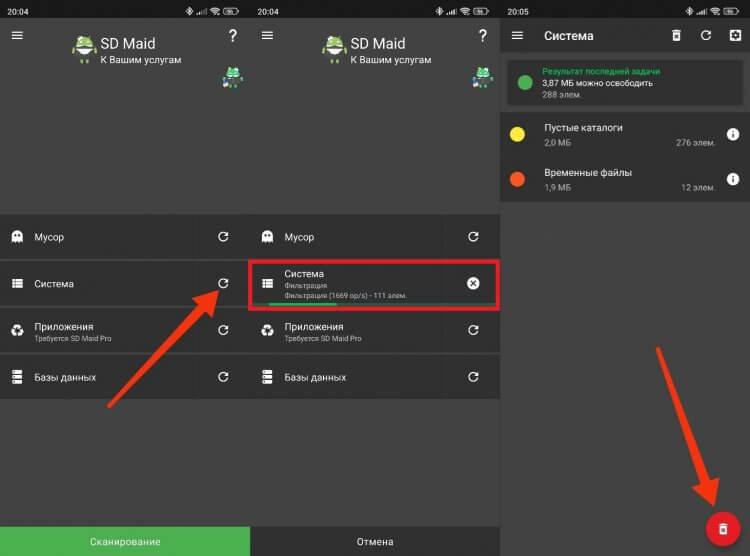Screen dimensions: 750x556
Task: Open hamburger menu in second SD Maid screen
Action: point(267,35)
